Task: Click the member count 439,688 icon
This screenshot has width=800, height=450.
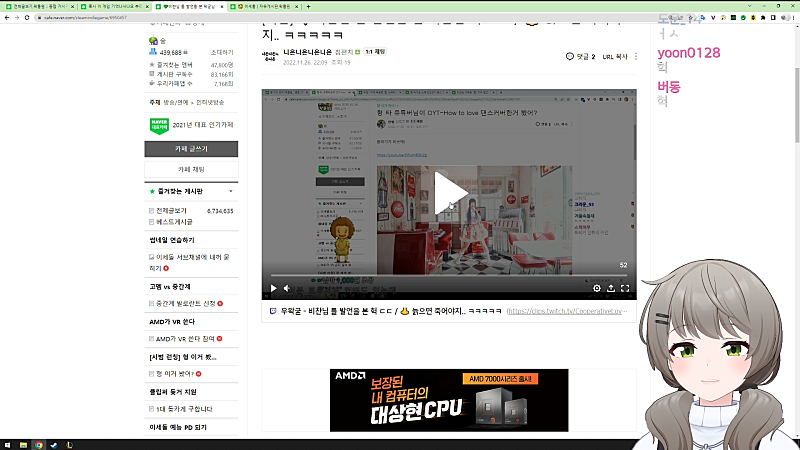Action: click(x=153, y=52)
